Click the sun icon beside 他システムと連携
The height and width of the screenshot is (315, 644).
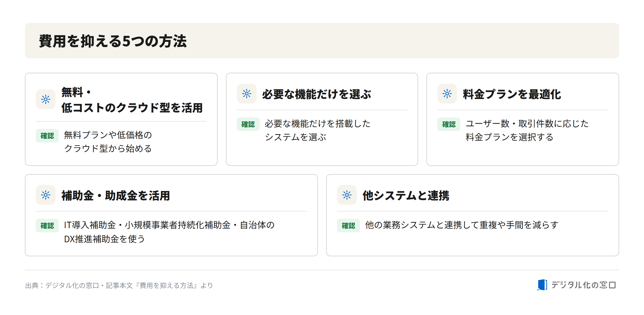pos(347,195)
